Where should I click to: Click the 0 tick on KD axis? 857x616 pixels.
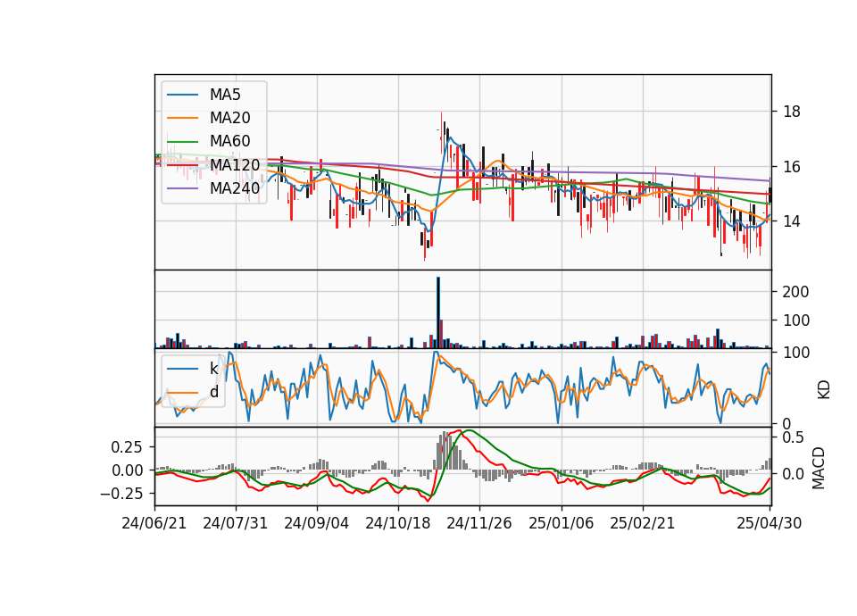coord(787,423)
